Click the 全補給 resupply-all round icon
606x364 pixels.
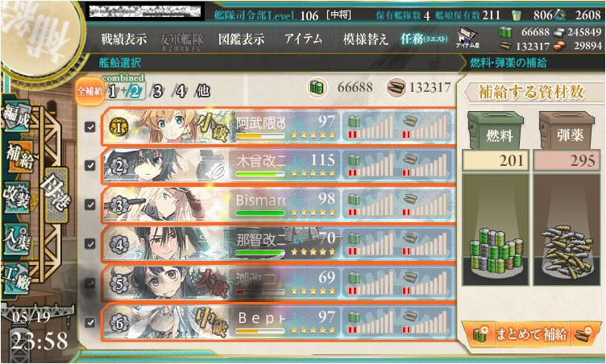(89, 91)
